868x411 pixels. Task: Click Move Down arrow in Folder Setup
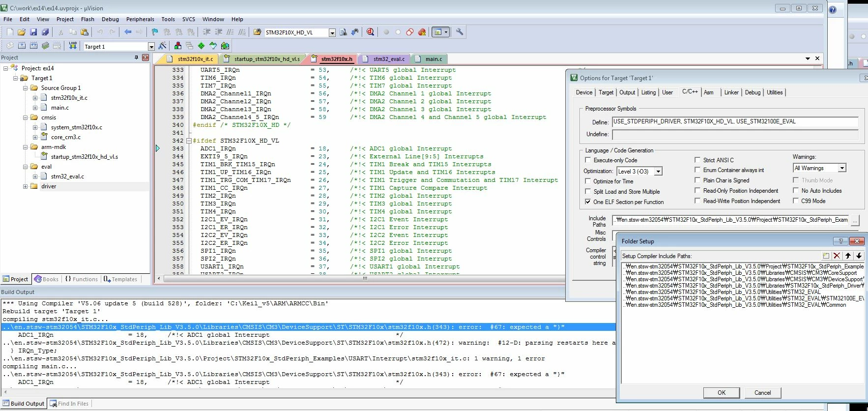(859, 256)
